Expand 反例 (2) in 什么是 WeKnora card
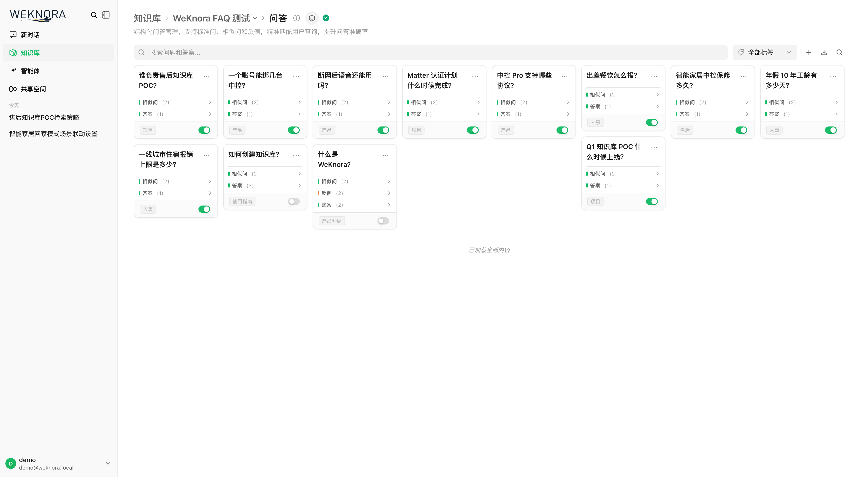 coord(354,193)
